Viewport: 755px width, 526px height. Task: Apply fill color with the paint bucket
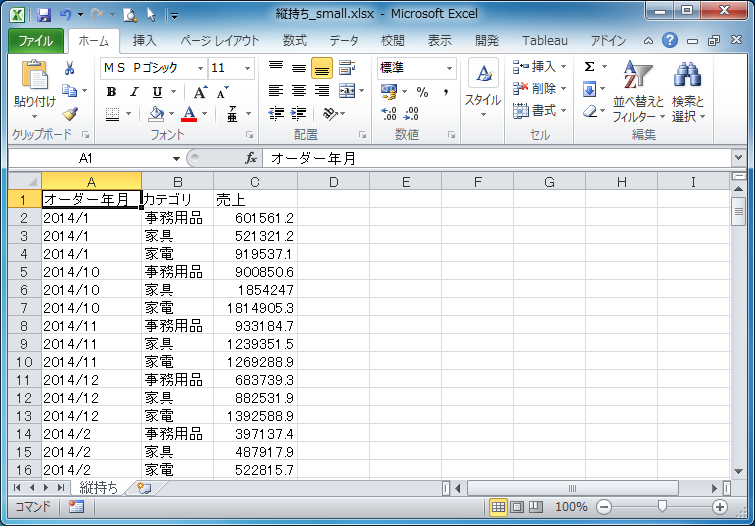(x=156, y=114)
